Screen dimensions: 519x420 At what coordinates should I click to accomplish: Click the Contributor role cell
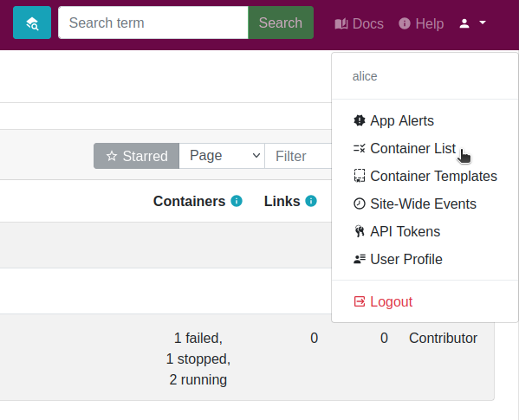tap(444, 338)
